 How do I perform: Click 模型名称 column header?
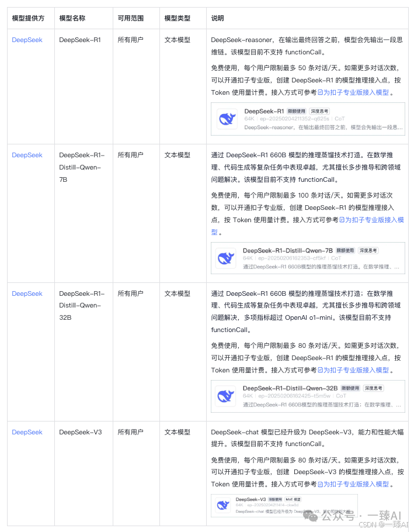tap(72, 18)
